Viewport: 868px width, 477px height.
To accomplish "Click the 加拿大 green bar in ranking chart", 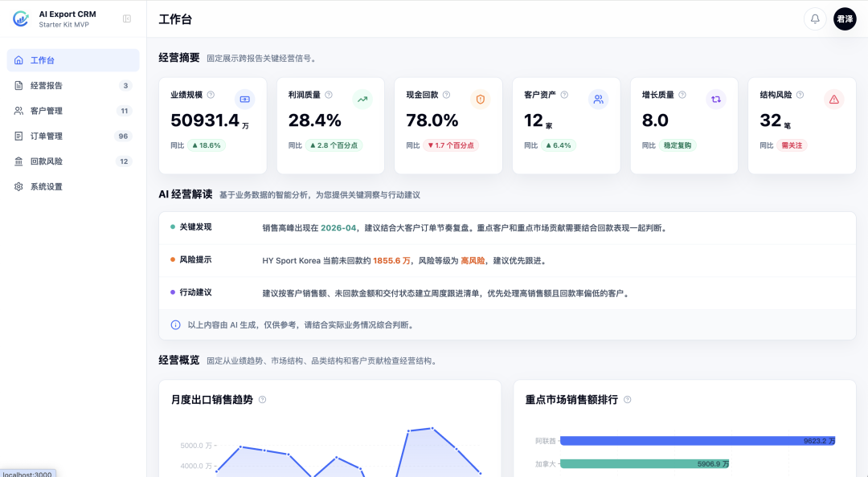I will pos(645,463).
